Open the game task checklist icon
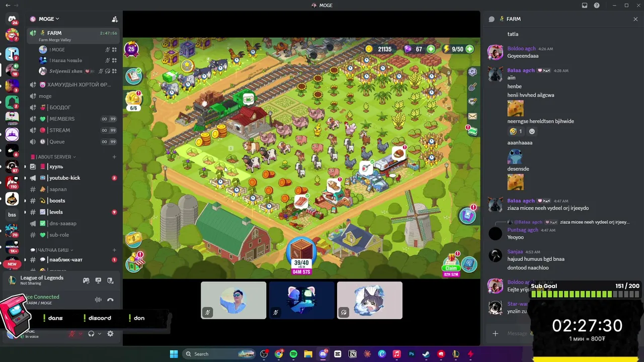 click(133, 76)
